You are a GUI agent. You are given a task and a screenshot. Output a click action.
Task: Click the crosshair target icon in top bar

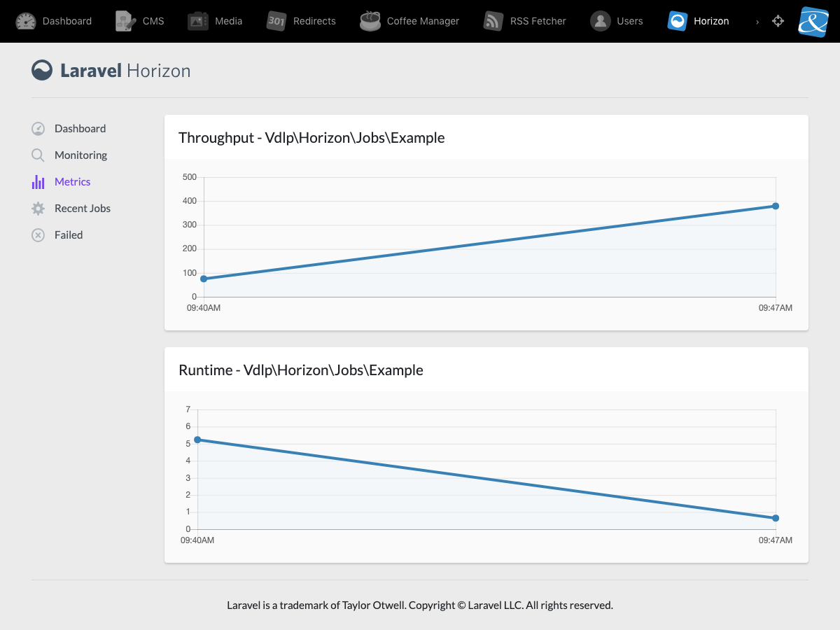(x=778, y=21)
